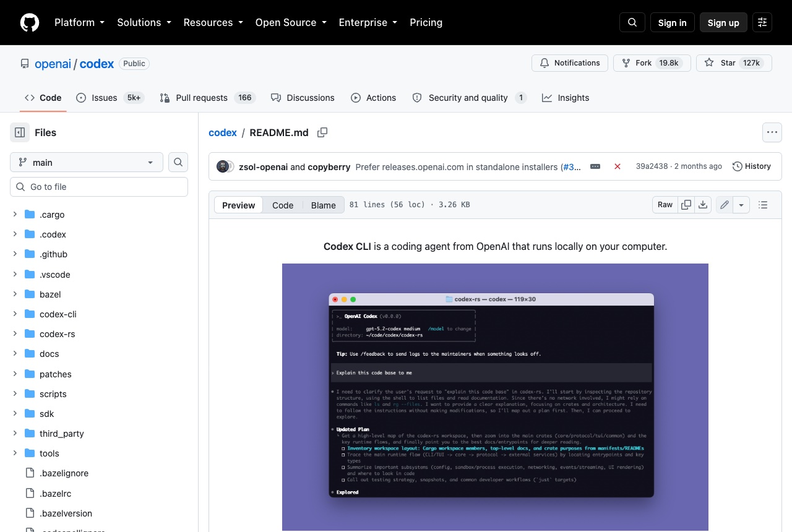Image resolution: width=792 pixels, height=532 pixels.
Task: Switch to Preview view
Action: pos(238,205)
